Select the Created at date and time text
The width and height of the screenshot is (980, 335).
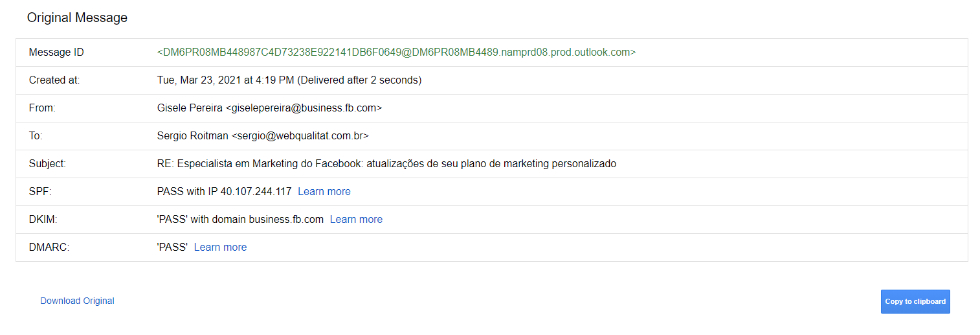[x=289, y=80]
